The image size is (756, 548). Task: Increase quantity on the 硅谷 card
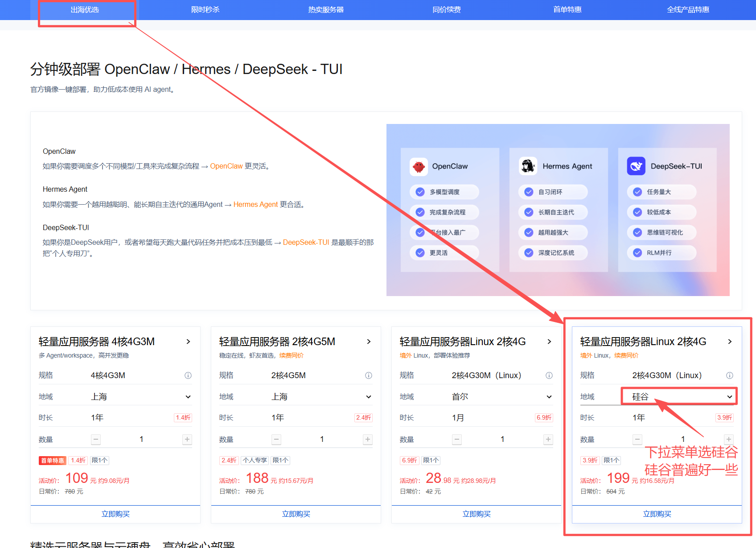729,440
